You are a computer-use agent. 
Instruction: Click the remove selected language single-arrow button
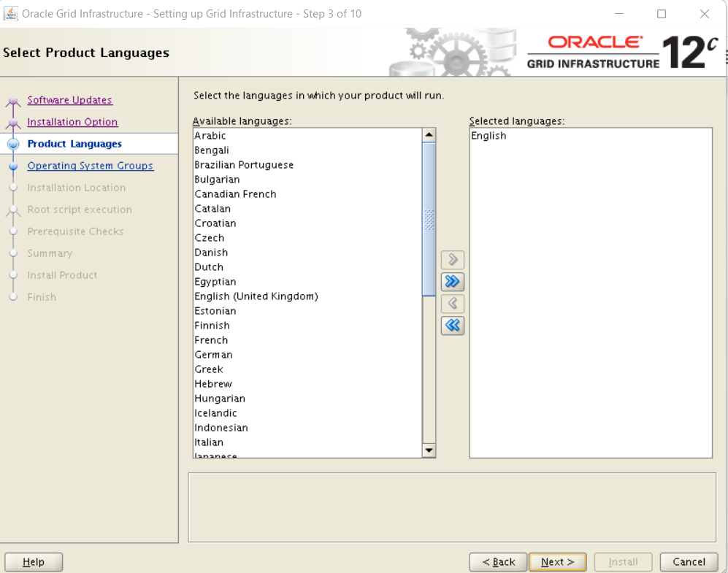coord(453,304)
